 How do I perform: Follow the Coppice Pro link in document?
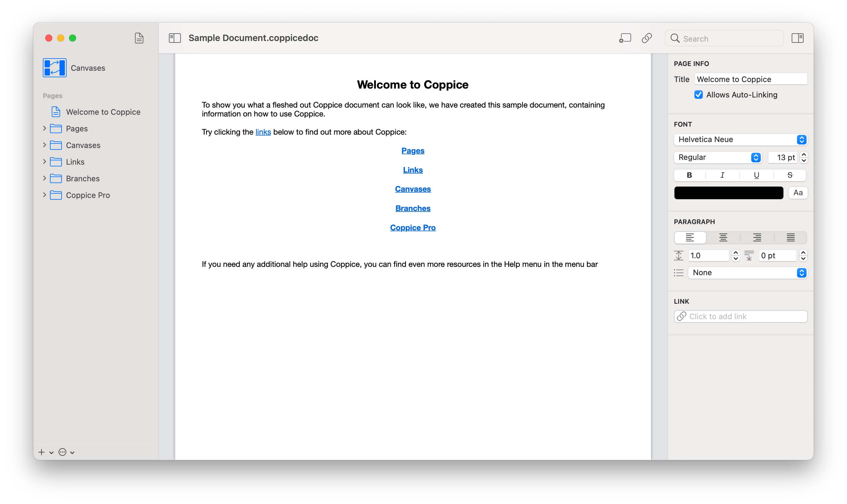click(412, 228)
